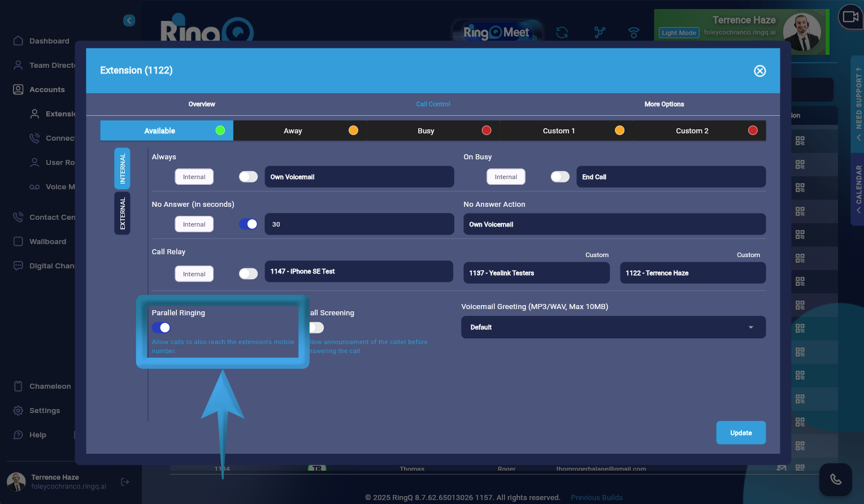Image resolution: width=864 pixels, height=504 pixels.
Task: Open the Dashboard from the sidebar
Action: (49, 41)
